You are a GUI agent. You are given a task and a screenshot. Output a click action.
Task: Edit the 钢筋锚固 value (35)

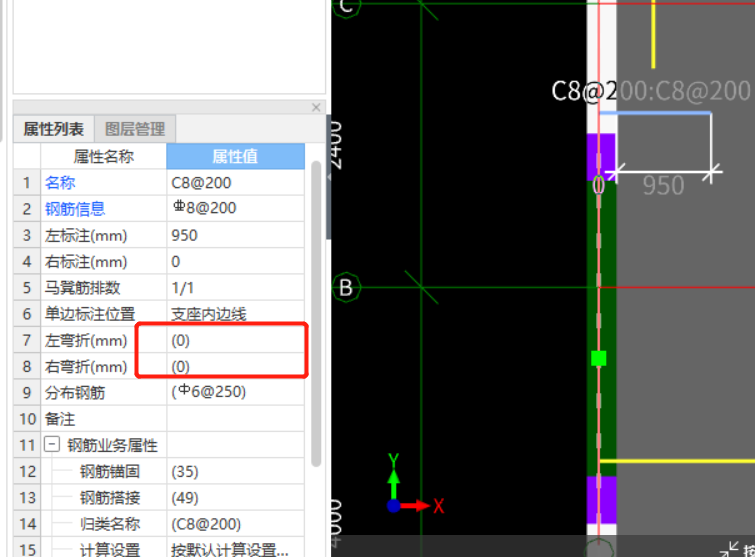click(235, 471)
